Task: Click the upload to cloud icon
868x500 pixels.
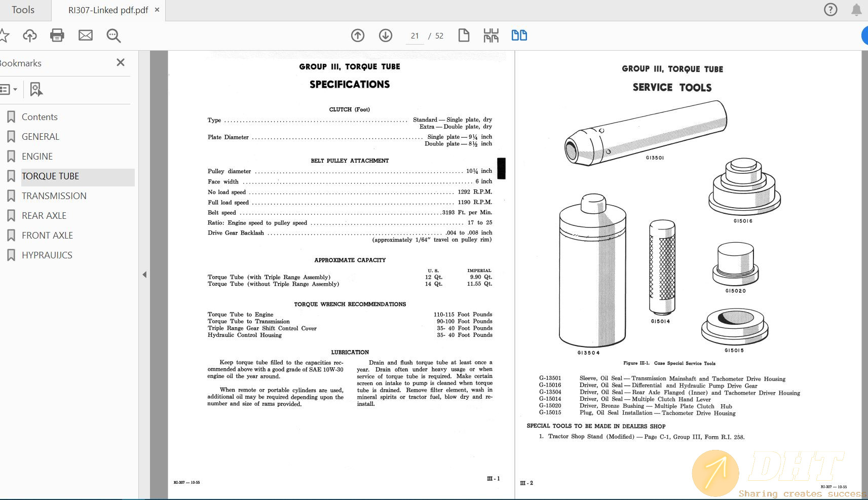Action: 30,35
